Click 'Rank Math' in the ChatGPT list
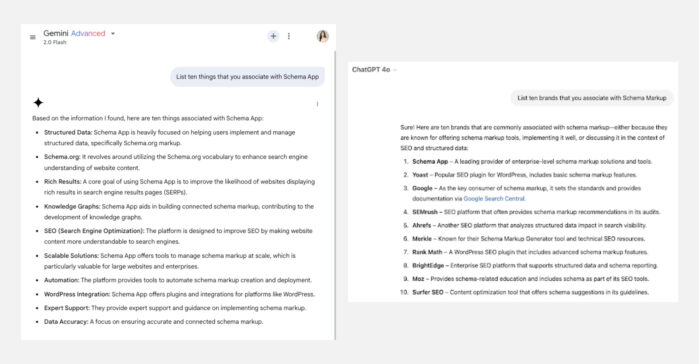The height and width of the screenshot is (364, 699). (427, 252)
